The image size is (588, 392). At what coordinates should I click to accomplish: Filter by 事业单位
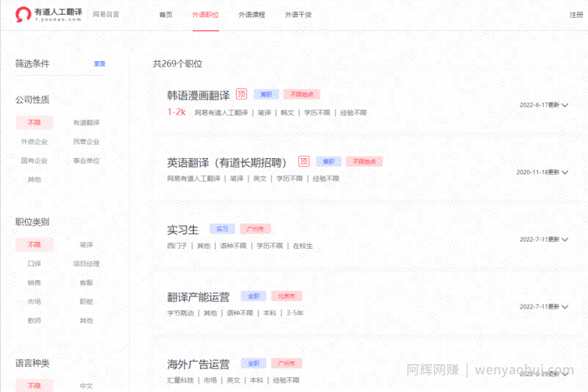tap(86, 160)
